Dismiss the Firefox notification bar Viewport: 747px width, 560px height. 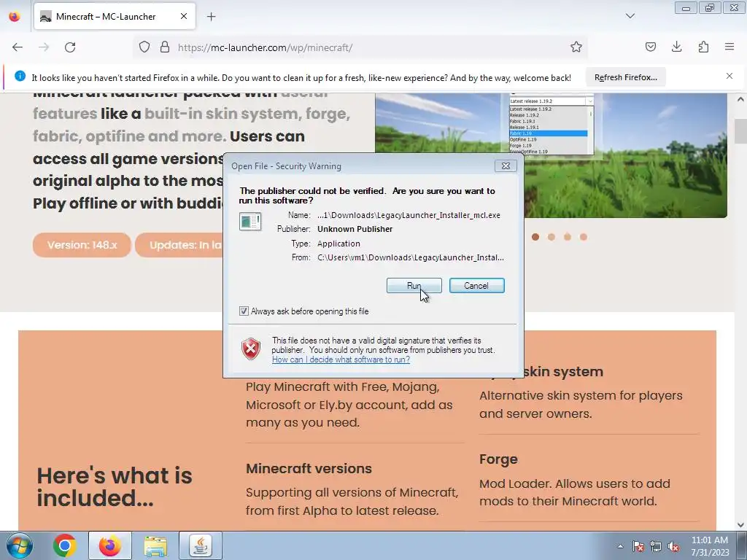(x=729, y=76)
